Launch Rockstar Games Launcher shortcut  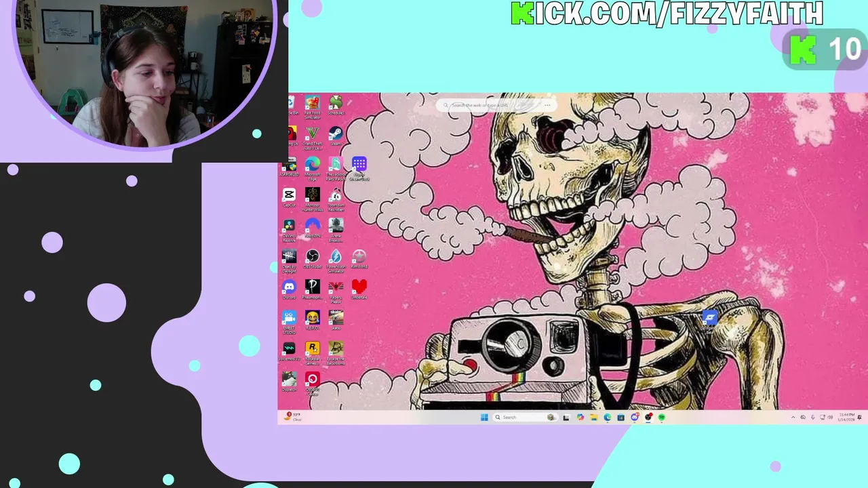[x=312, y=353]
